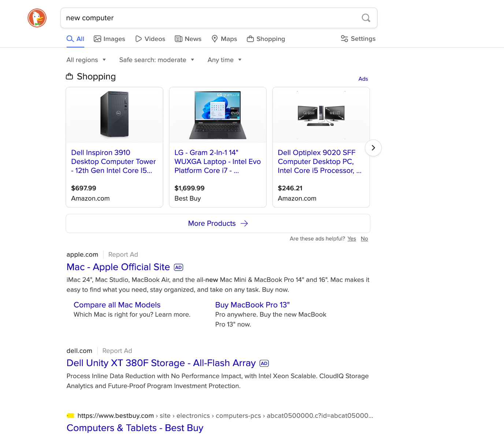Click the magnifying glass search icon
The width and height of the screenshot is (504, 436).
coord(366,18)
